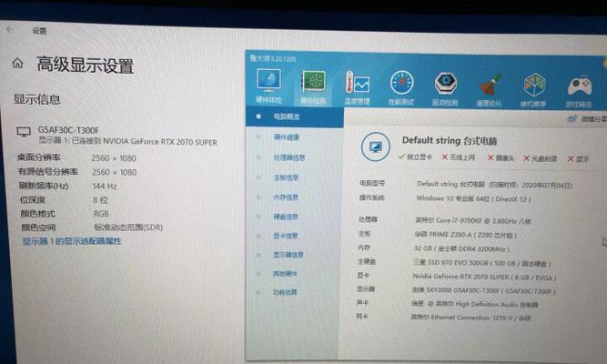Open 其他硬件 in the sidebar

[x=285, y=274]
